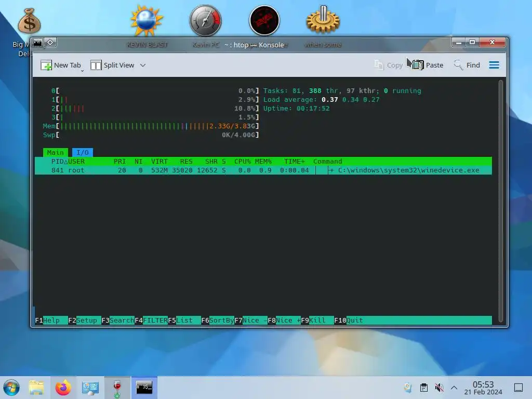532x399 pixels.
Task: Sort by the RES column header
Action: coord(187,162)
